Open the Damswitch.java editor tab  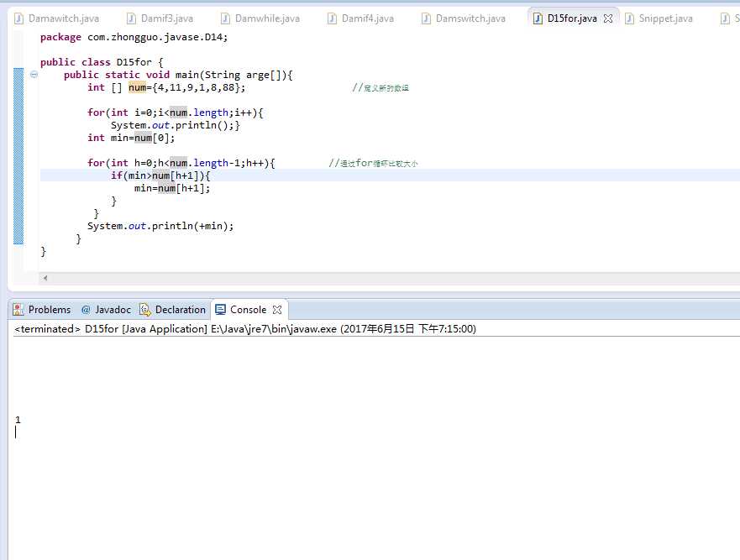pos(464,18)
